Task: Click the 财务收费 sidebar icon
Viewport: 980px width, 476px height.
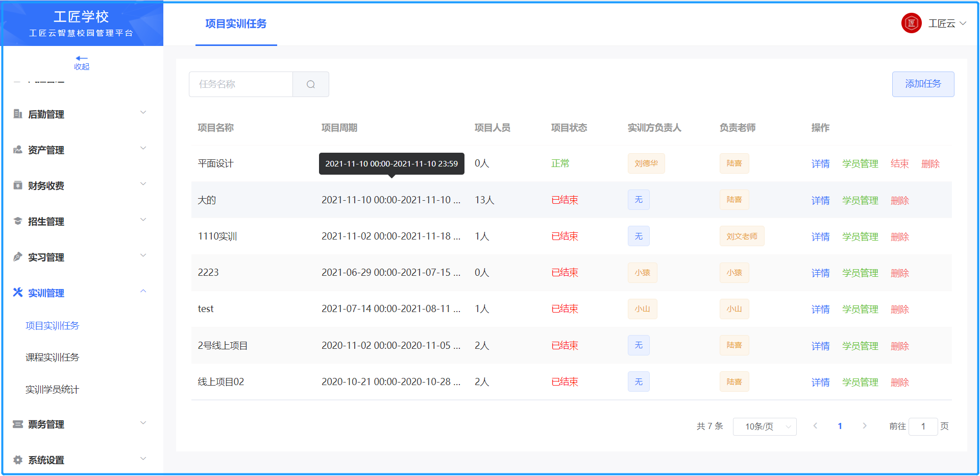Action: click(x=18, y=185)
